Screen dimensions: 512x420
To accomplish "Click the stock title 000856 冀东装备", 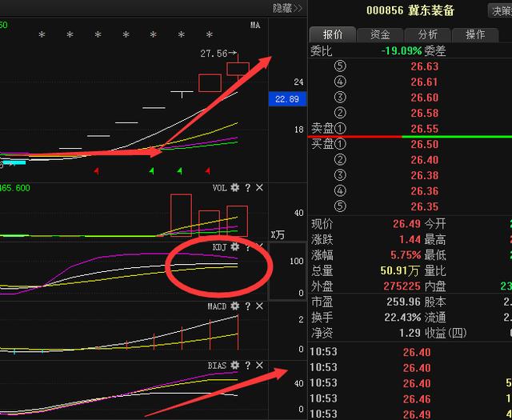I will coord(410,10).
